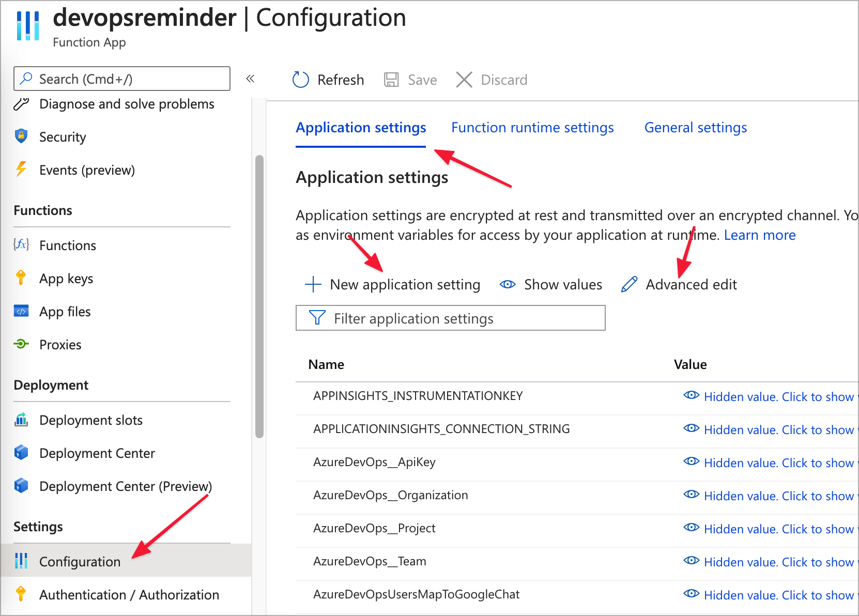Viewport: 859px width, 616px height.
Task: Follow the Learn more link
Action: click(759, 235)
